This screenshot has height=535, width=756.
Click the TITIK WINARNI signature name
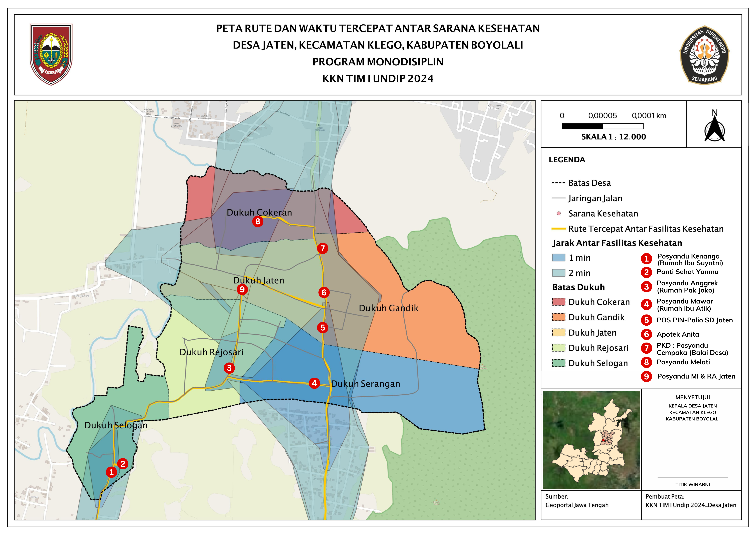tap(692, 485)
